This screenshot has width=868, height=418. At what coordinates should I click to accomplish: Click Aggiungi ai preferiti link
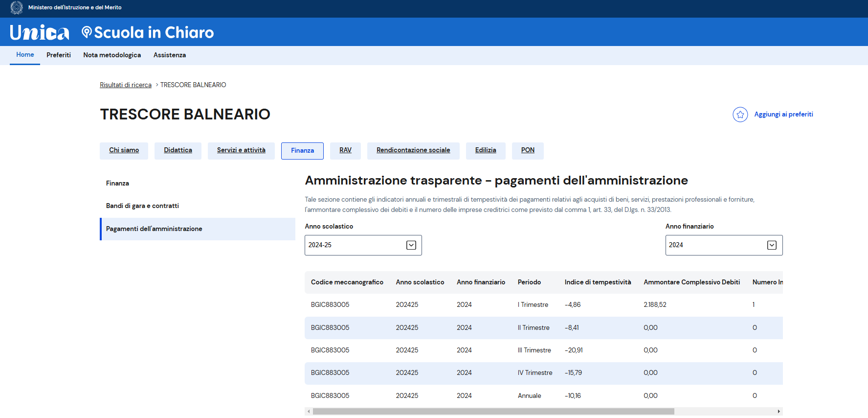783,115
